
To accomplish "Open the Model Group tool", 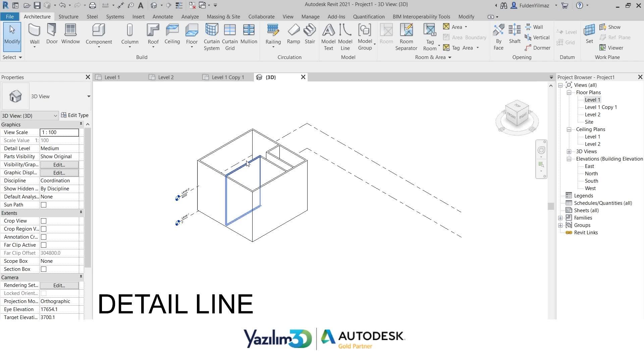I will [x=365, y=37].
